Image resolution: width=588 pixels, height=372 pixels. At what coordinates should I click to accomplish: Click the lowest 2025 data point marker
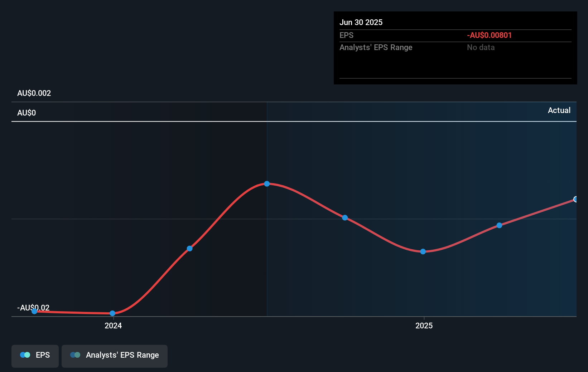click(423, 251)
